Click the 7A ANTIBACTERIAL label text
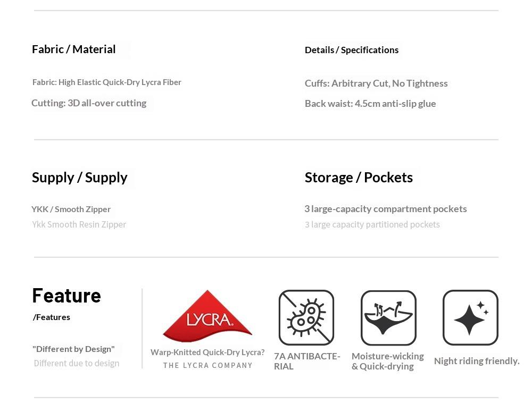Viewport: 532px width, 420px height. tap(307, 361)
